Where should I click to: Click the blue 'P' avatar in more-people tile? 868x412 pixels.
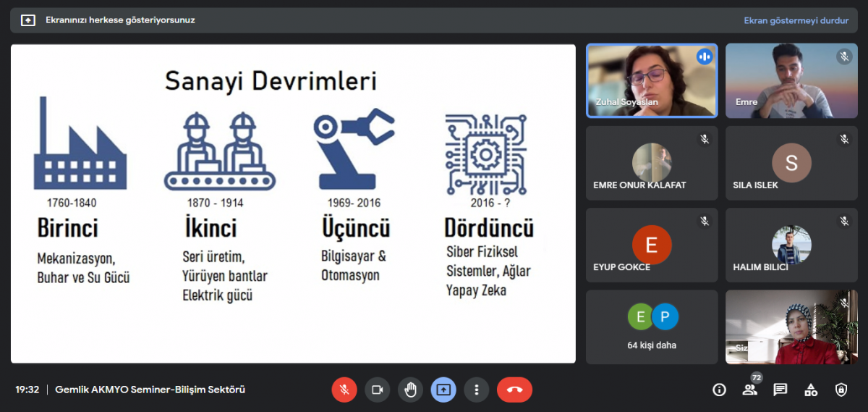pyautogui.click(x=664, y=317)
